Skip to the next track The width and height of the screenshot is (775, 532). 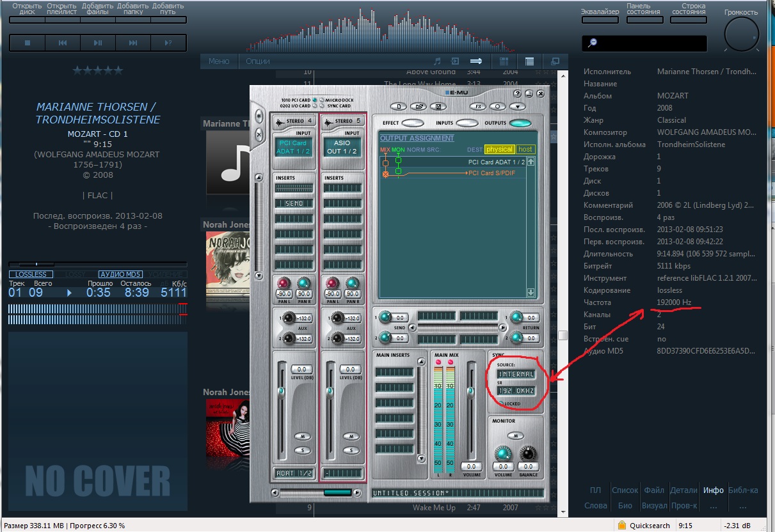133,43
